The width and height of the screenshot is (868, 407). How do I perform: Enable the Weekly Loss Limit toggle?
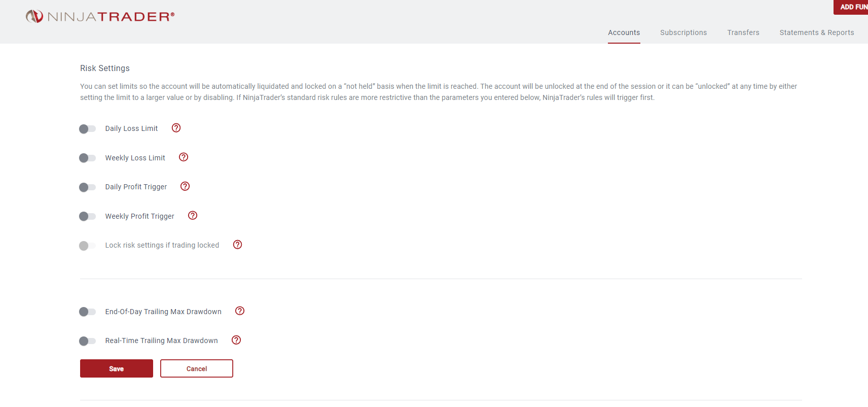coord(87,158)
